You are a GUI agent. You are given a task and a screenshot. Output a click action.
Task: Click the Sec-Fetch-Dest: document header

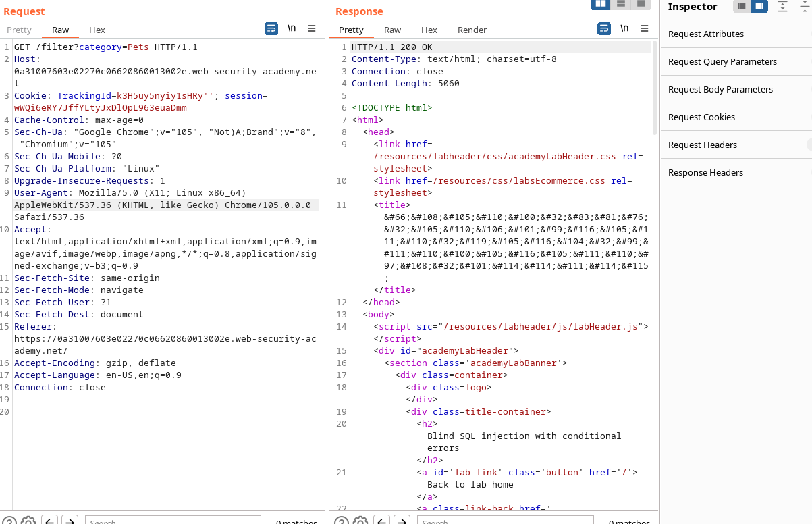79,315
